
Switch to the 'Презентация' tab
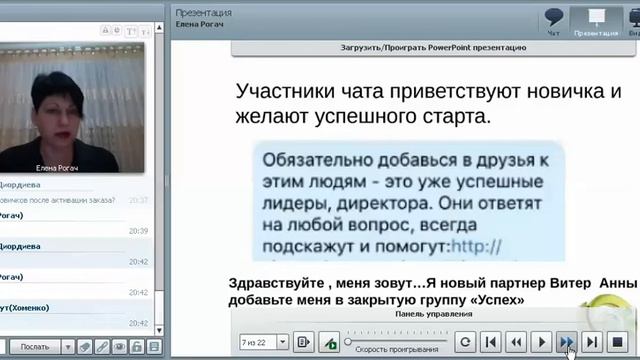point(596,22)
